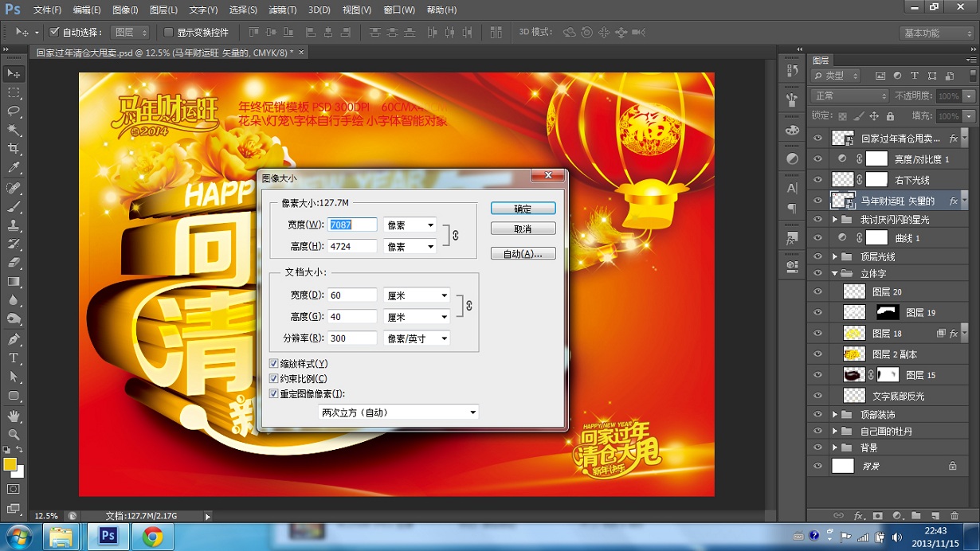The image size is (980, 551).
Task: Open the 两次立方（自动）resample dropdown
Action: coord(398,412)
